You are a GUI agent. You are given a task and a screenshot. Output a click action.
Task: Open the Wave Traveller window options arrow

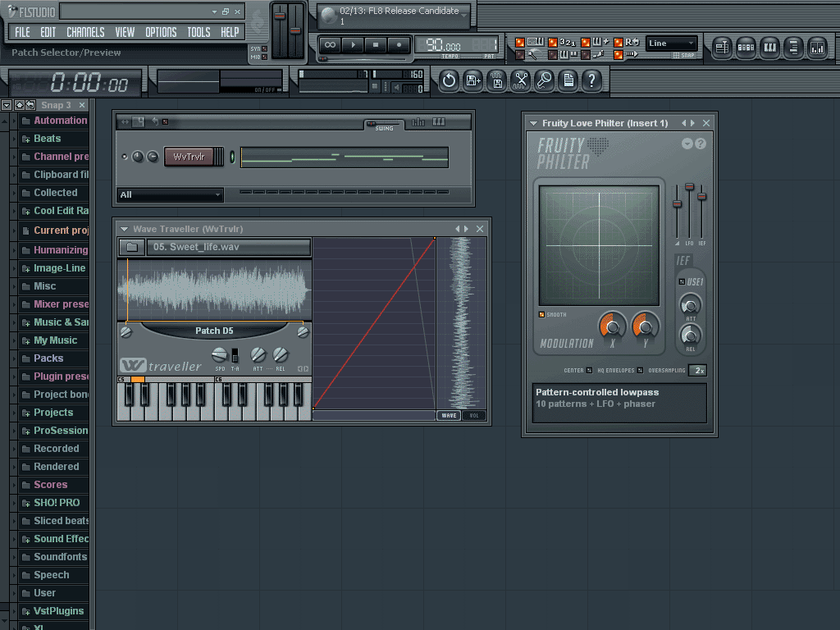pos(125,230)
